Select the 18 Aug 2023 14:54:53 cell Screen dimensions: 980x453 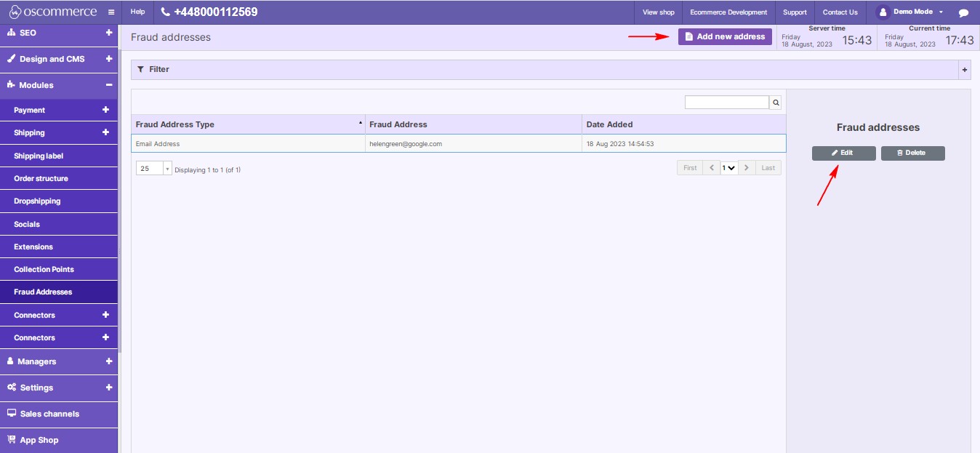[683, 144]
